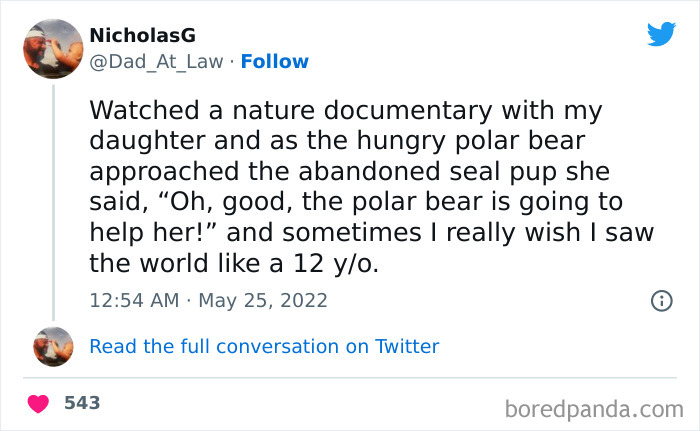The width and height of the screenshot is (700, 431).
Task: Read the full conversation on Twitter
Action: point(264,347)
